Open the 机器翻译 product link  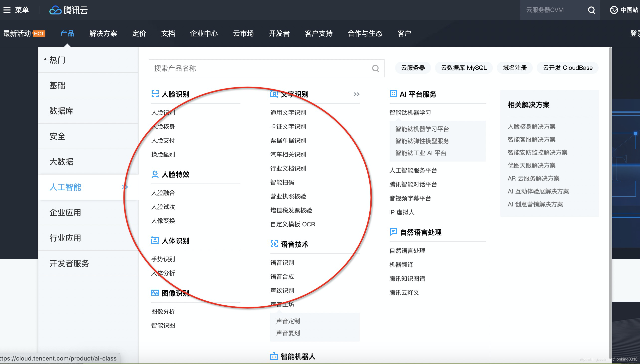point(401,265)
